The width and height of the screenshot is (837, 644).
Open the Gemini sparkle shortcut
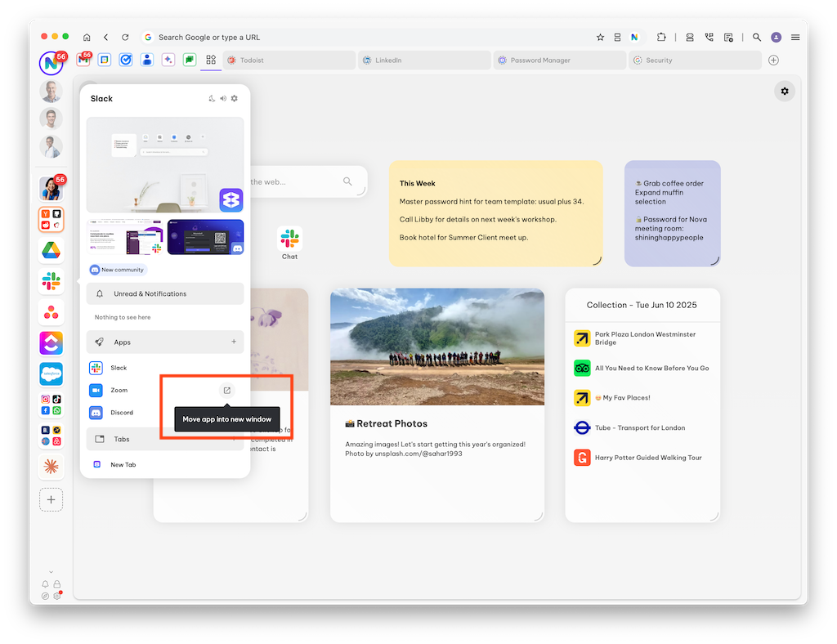tap(168, 60)
